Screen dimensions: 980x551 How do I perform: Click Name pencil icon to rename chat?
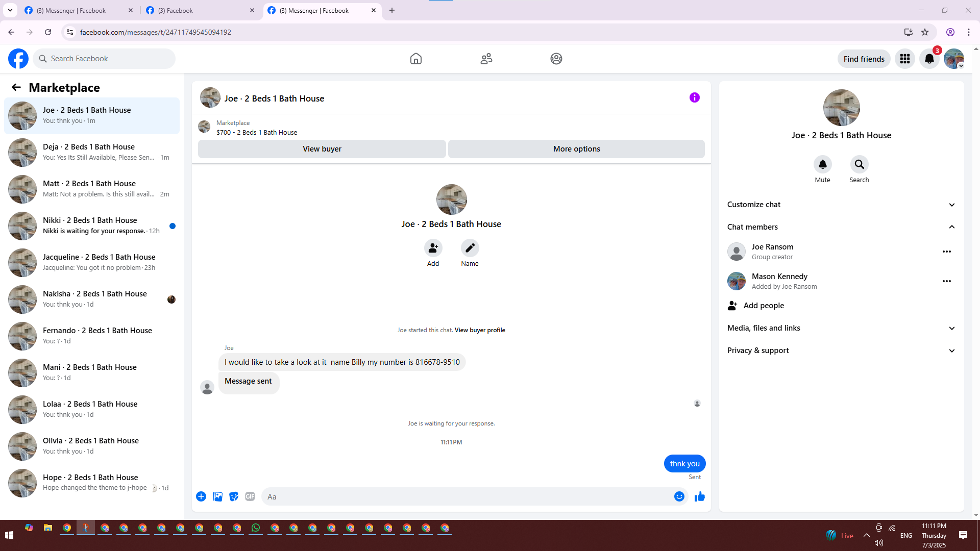[x=470, y=248]
